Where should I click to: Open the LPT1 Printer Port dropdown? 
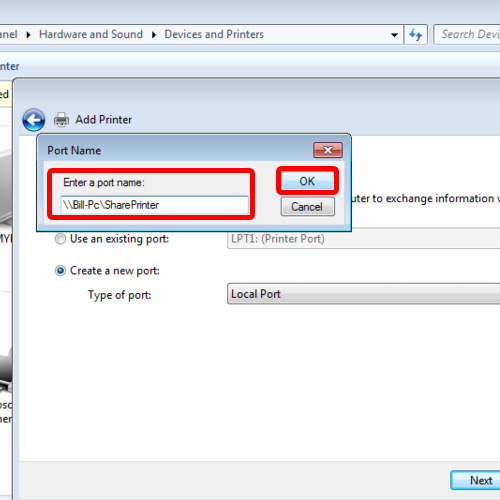[x=363, y=239]
